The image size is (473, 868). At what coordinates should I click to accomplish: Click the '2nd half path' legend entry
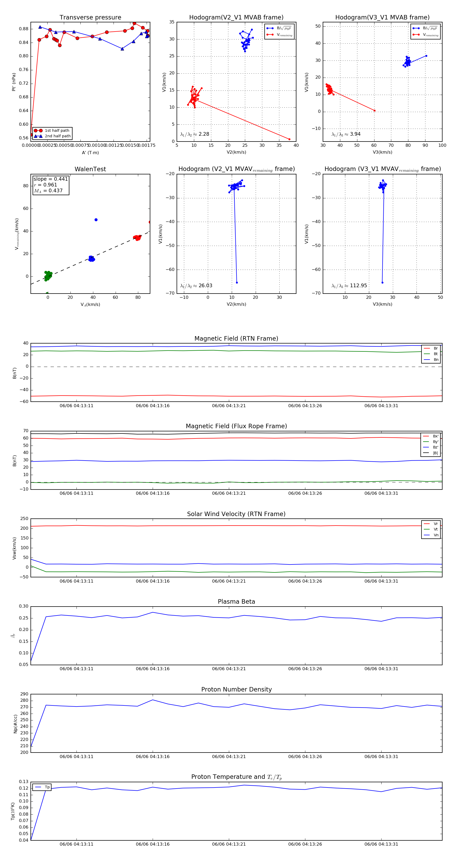click(x=53, y=136)
